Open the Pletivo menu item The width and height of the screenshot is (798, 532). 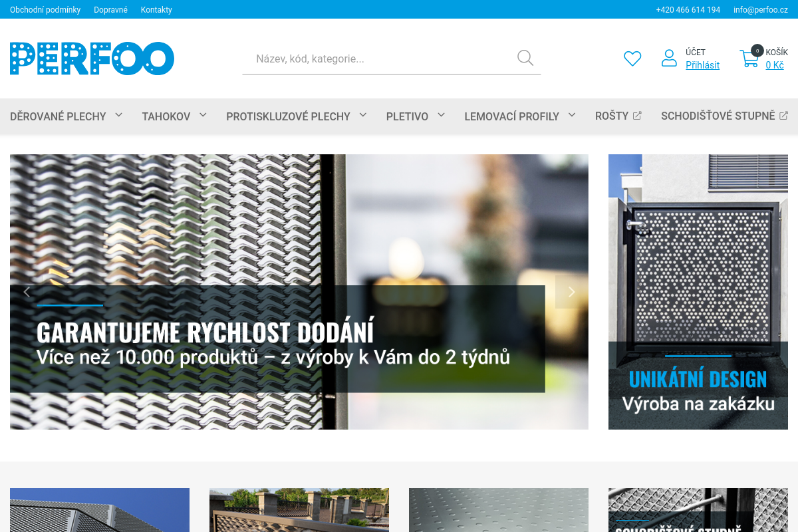coord(407,116)
